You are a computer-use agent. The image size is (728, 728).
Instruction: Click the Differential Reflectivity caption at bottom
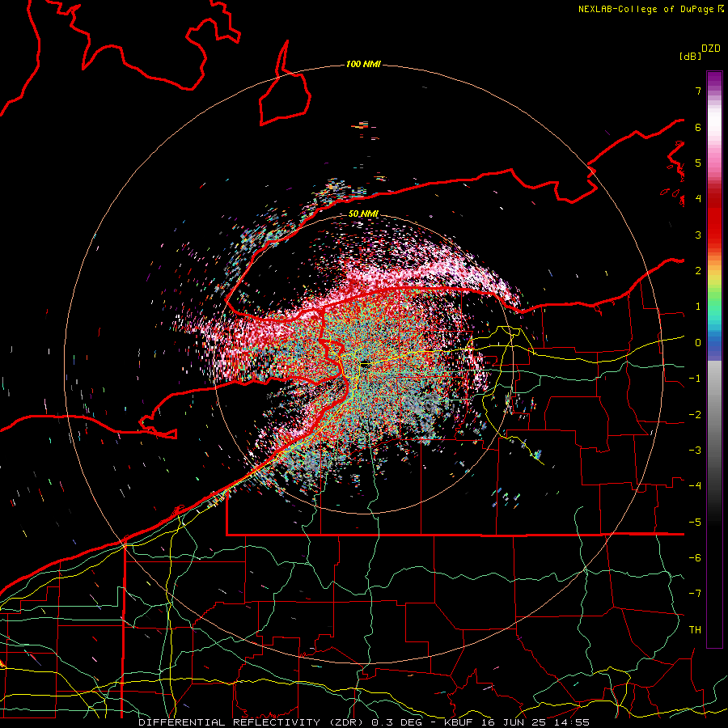coord(364,722)
